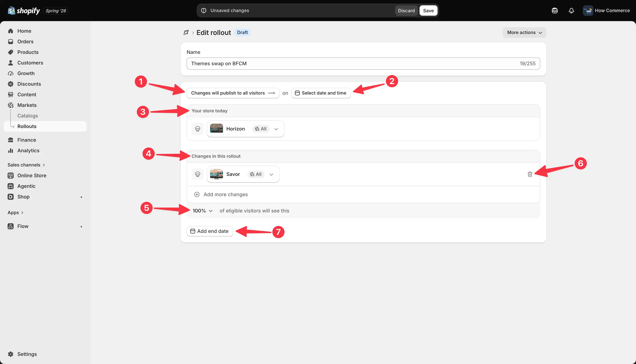The height and width of the screenshot is (364, 636).
Task: Select Rollouts under Markets
Action: [x=45, y=126]
